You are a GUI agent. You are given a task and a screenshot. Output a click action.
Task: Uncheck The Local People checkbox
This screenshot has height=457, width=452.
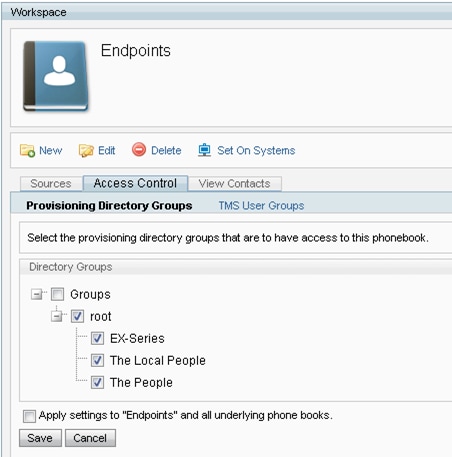pos(97,360)
